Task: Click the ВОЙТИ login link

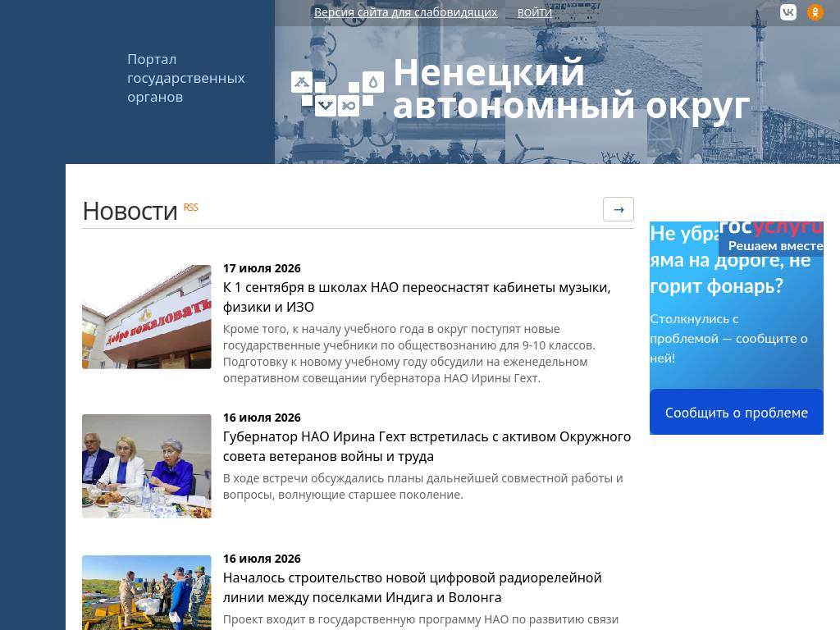Action: pos(534,11)
